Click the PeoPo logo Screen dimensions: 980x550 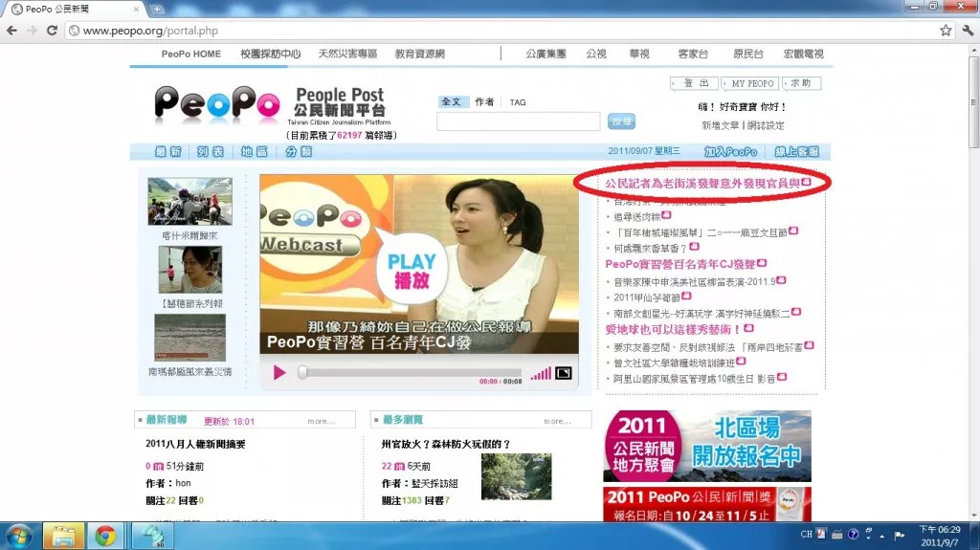(x=217, y=103)
